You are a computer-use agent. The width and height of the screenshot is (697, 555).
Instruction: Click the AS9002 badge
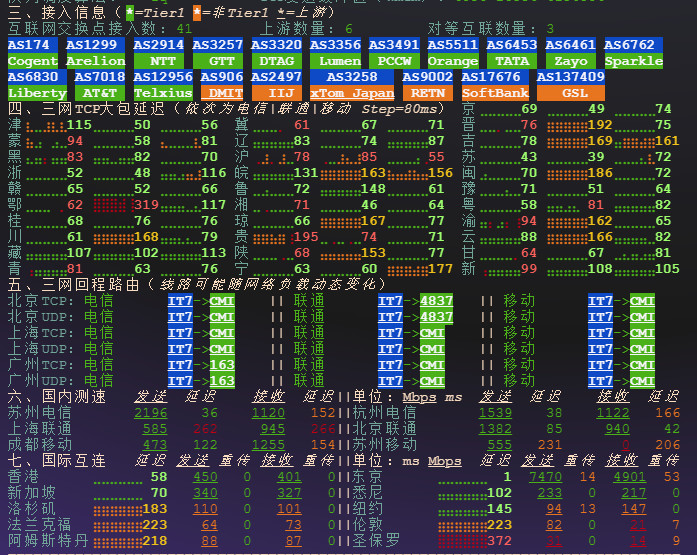pos(428,77)
